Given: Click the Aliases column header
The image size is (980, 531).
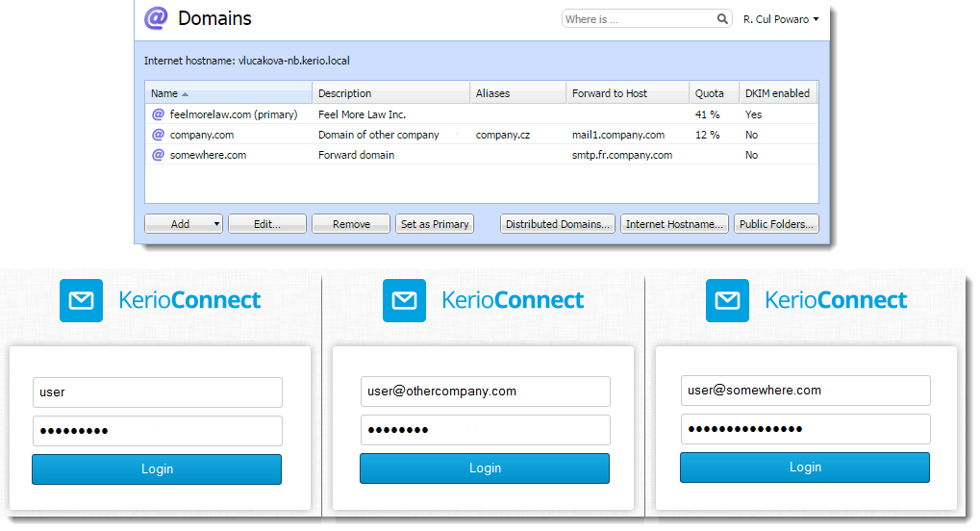Looking at the screenshot, I should click(518, 93).
